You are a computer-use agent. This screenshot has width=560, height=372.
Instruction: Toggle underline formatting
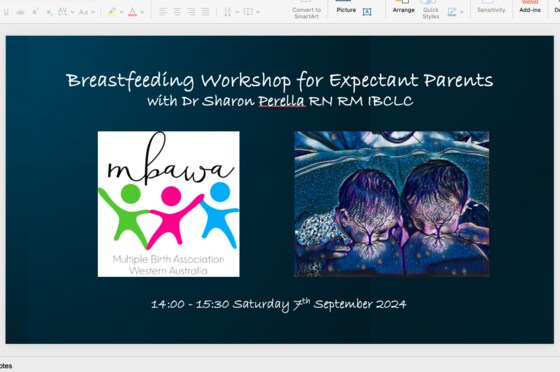coord(6,12)
